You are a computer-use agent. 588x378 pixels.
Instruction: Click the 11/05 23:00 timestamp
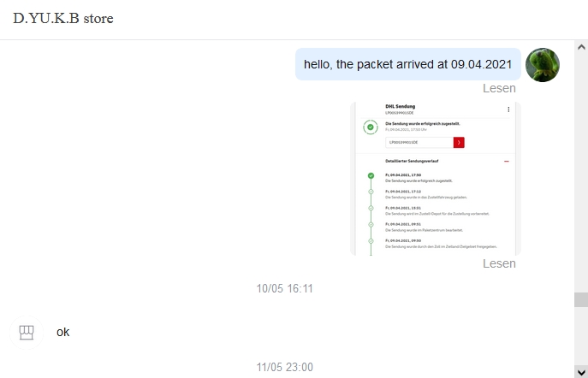click(x=285, y=367)
